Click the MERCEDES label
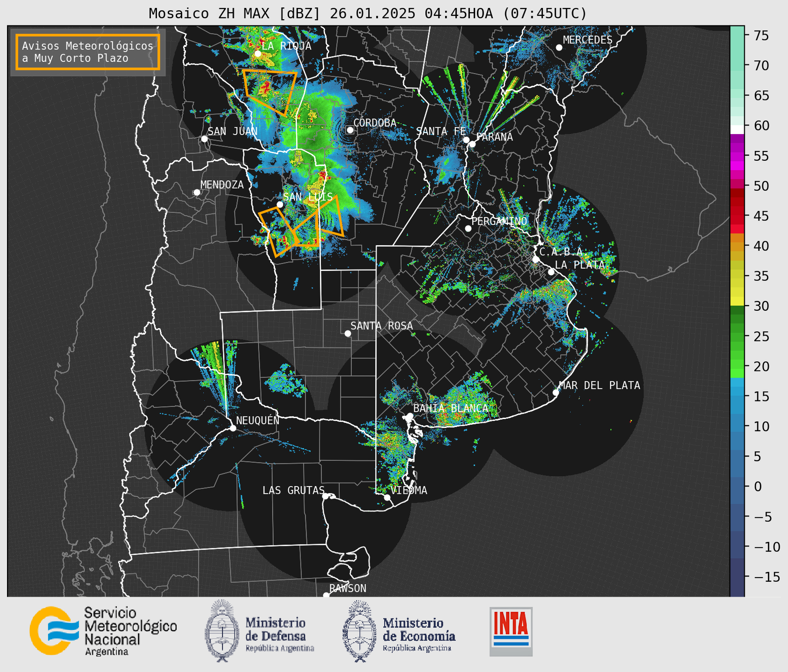 pyautogui.click(x=588, y=40)
